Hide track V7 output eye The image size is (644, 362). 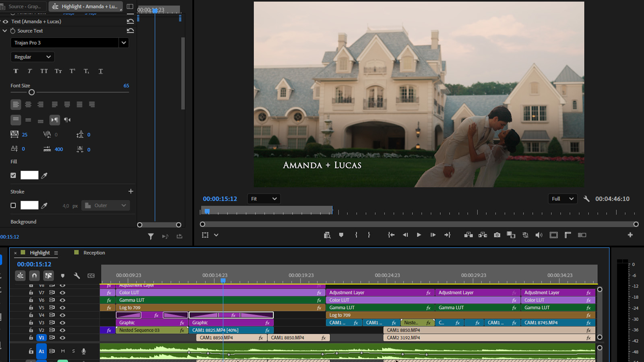pyautogui.click(x=62, y=292)
